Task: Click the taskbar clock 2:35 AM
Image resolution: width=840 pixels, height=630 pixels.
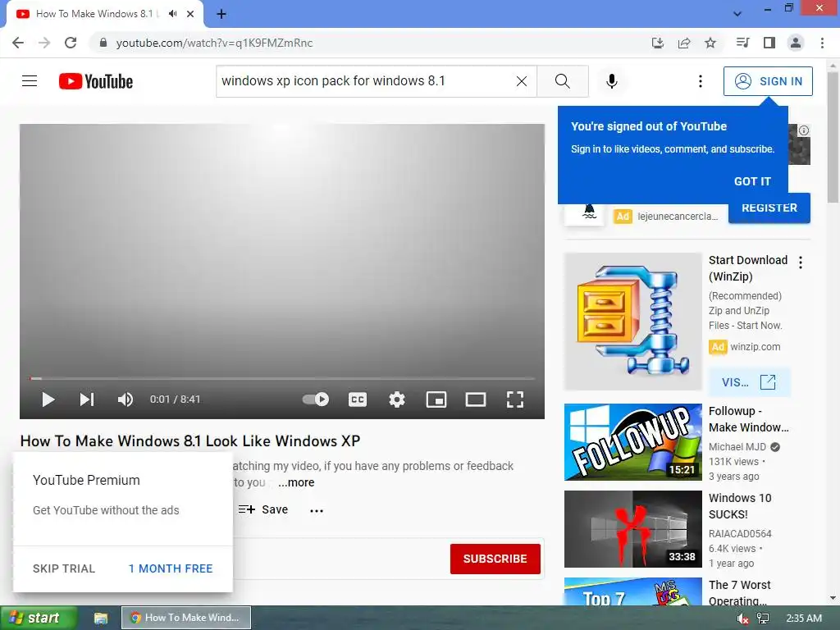Action: 804,619
